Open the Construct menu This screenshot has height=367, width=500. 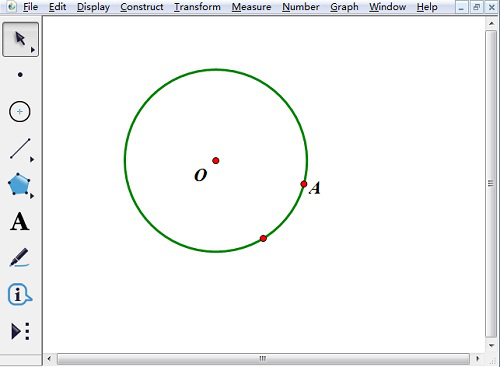pos(142,7)
